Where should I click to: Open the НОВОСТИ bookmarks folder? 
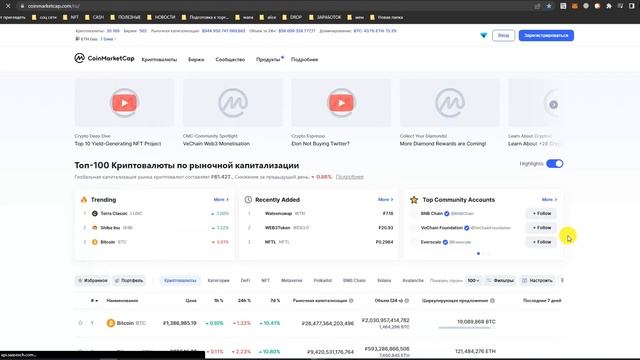coord(161,18)
